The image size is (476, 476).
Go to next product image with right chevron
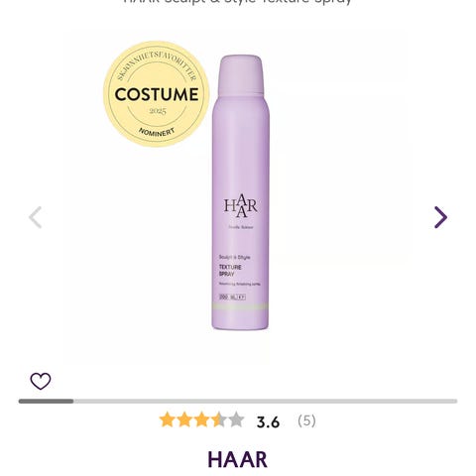(x=441, y=217)
